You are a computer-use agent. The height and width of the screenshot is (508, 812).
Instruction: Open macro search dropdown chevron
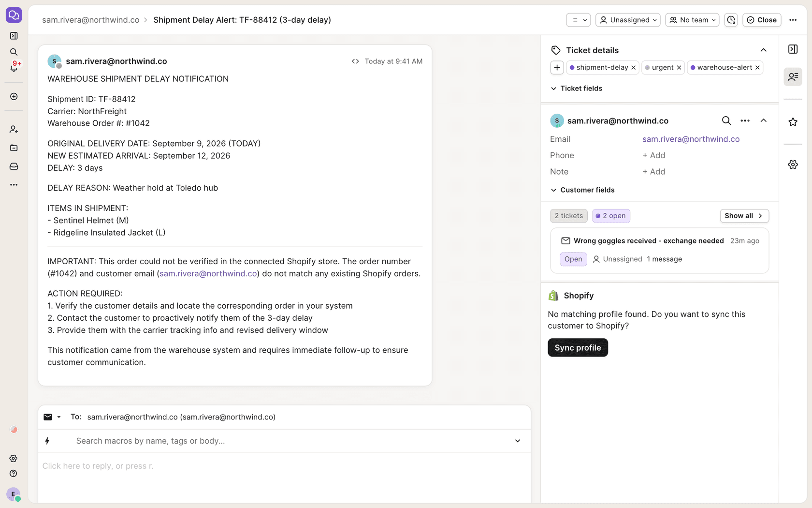coord(517,441)
